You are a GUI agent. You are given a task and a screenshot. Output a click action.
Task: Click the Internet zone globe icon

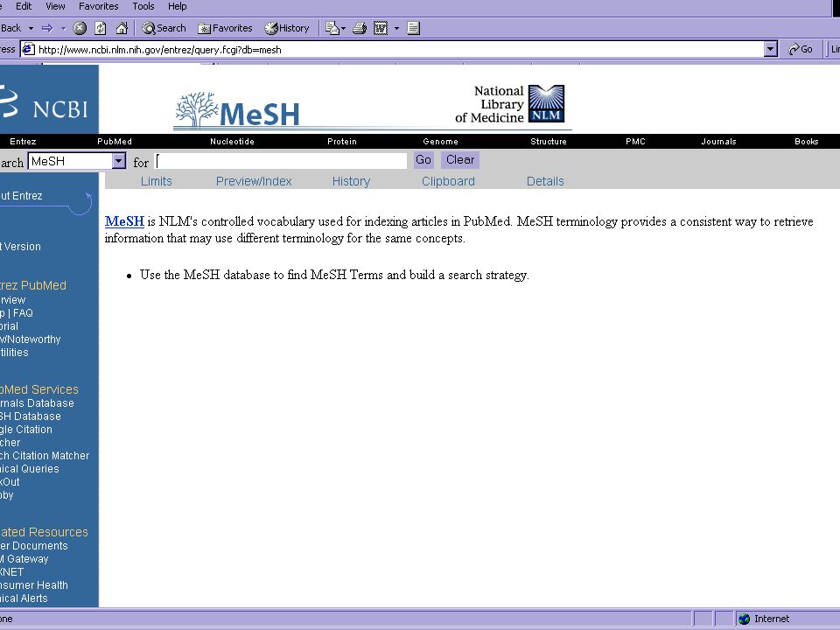744,619
